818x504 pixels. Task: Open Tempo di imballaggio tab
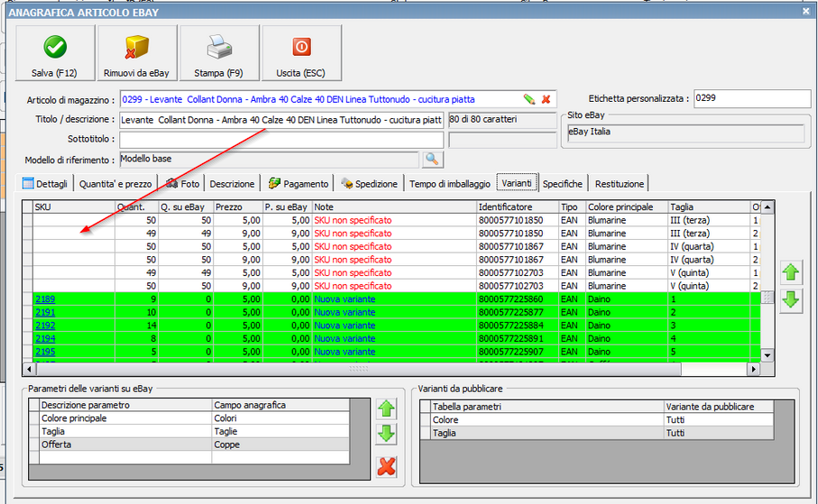point(450,184)
